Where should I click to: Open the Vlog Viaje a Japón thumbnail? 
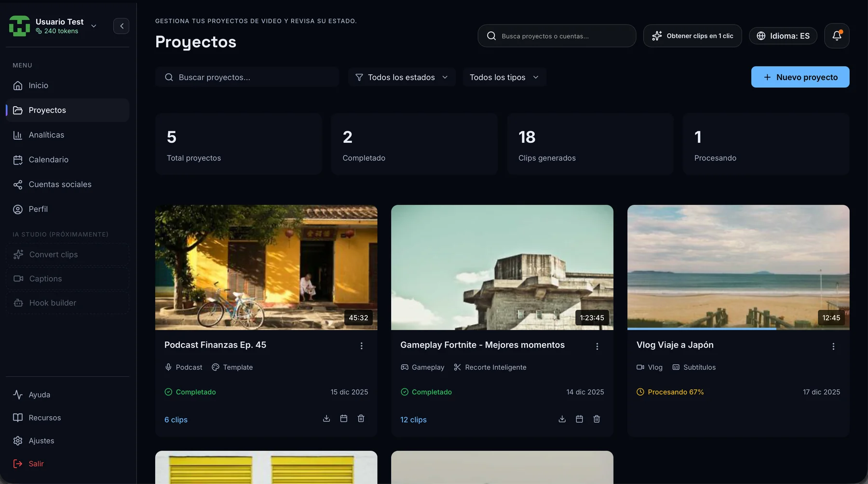coord(738,267)
